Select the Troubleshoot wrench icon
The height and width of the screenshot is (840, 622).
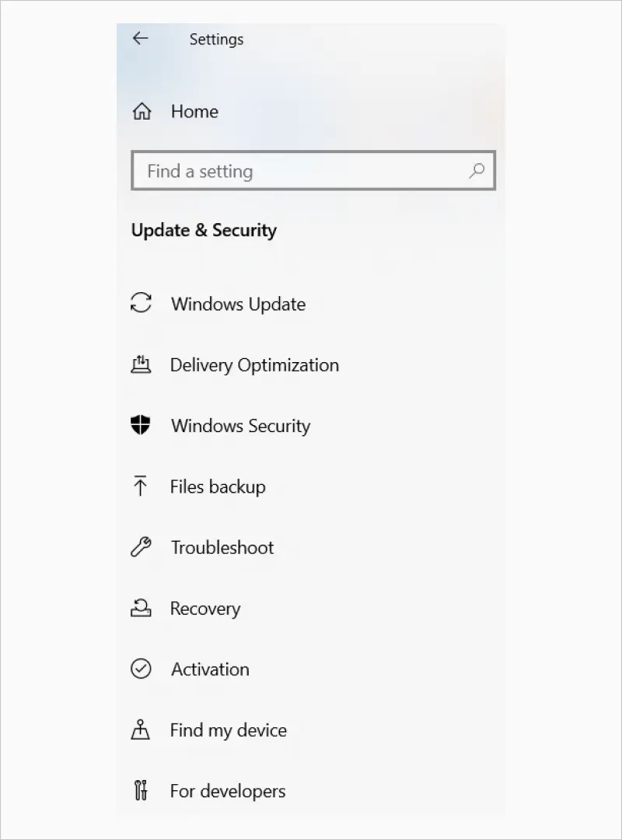pos(142,547)
